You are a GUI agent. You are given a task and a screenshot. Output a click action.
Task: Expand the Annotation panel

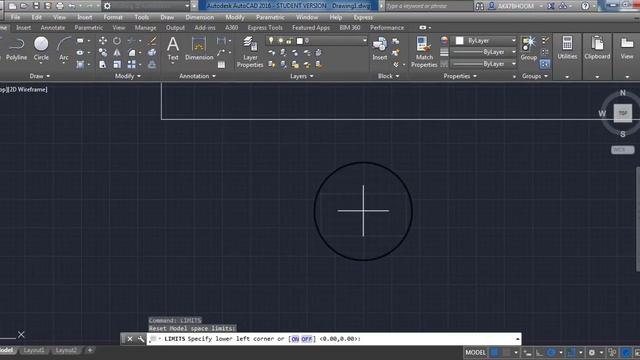[197, 76]
